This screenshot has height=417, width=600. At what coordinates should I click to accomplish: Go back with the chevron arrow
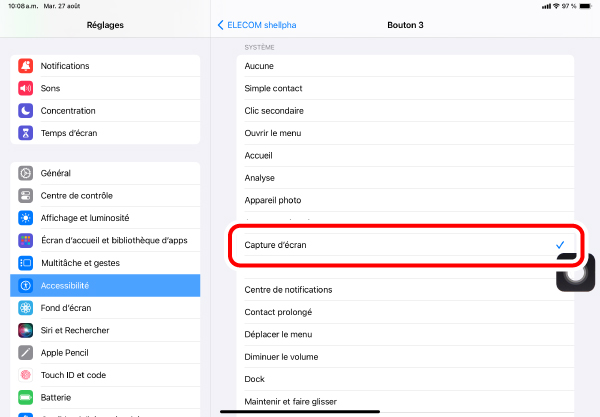coord(220,25)
